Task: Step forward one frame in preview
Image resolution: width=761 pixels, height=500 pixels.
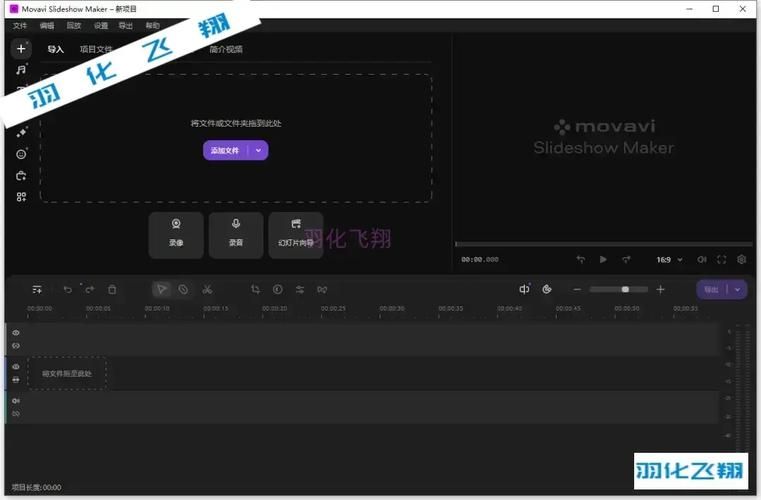Action: (x=626, y=260)
